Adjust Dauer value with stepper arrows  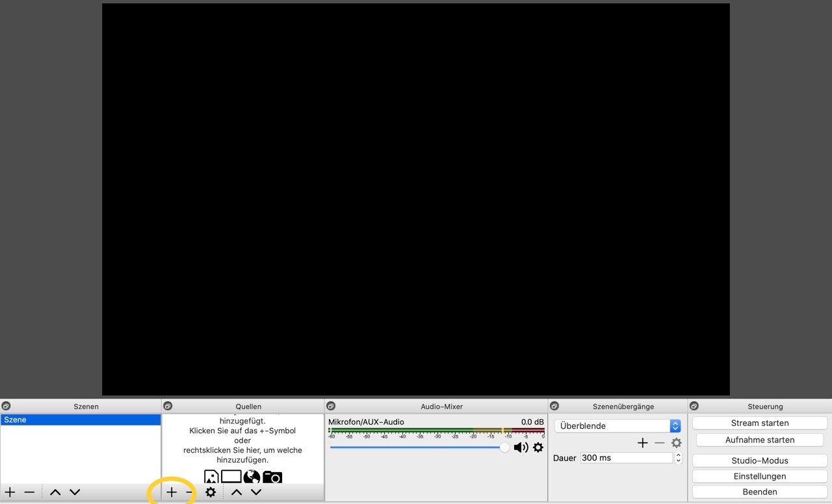point(679,458)
